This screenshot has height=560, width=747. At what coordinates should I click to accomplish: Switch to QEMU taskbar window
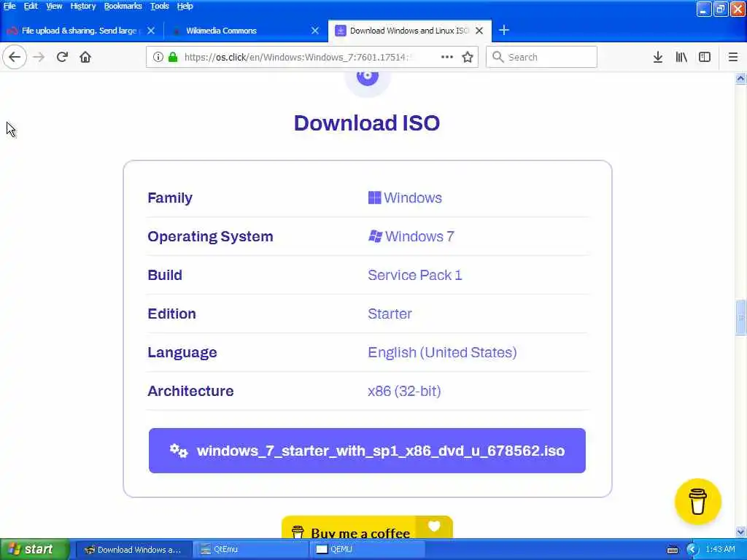pyautogui.click(x=368, y=550)
